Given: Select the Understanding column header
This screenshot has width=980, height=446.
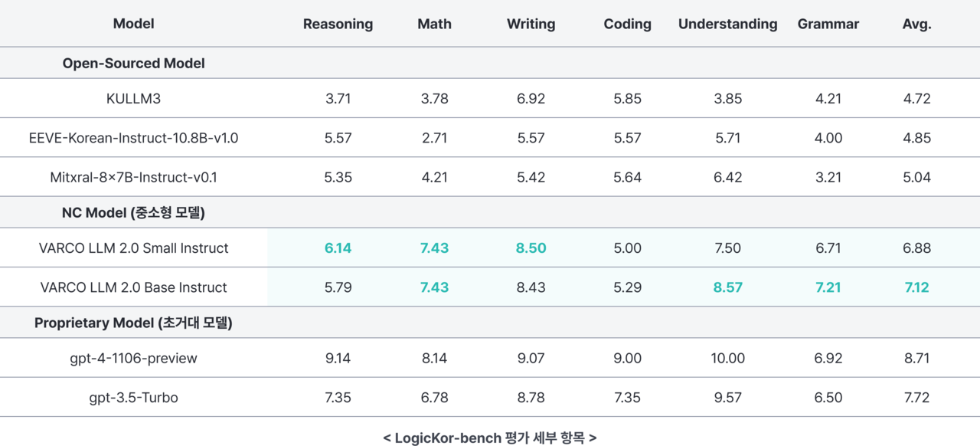Looking at the screenshot, I should click(x=727, y=24).
